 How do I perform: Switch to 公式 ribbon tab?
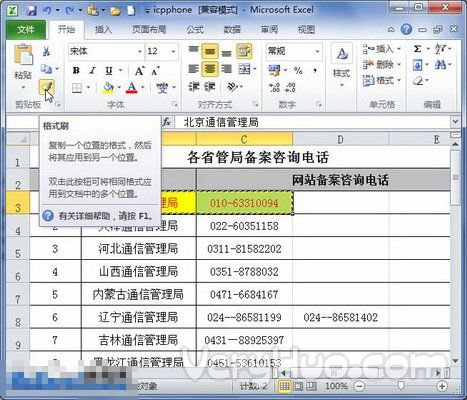[x=195, y=30]
